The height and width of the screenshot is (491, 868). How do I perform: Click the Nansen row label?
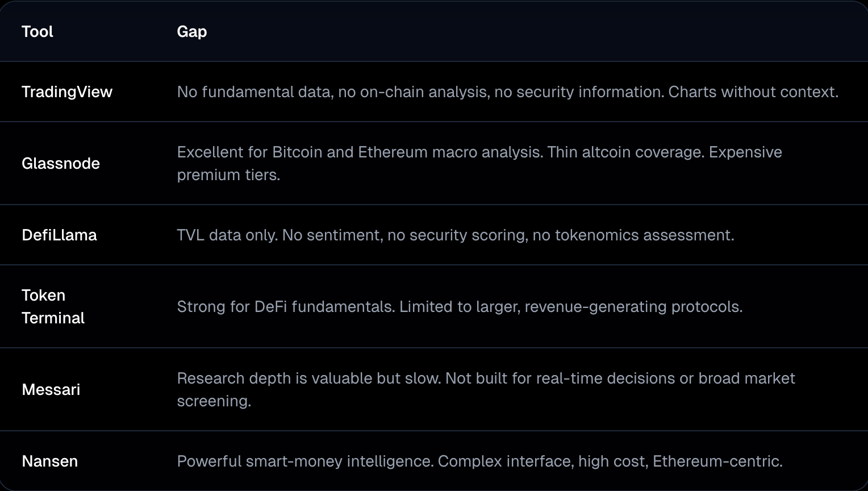(50, 461)
